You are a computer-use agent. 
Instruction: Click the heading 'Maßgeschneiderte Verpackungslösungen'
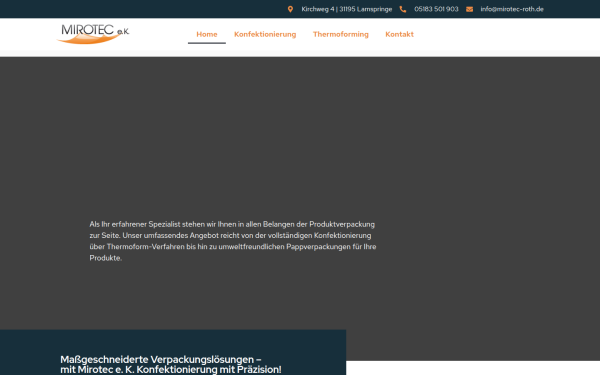[171, 364]
